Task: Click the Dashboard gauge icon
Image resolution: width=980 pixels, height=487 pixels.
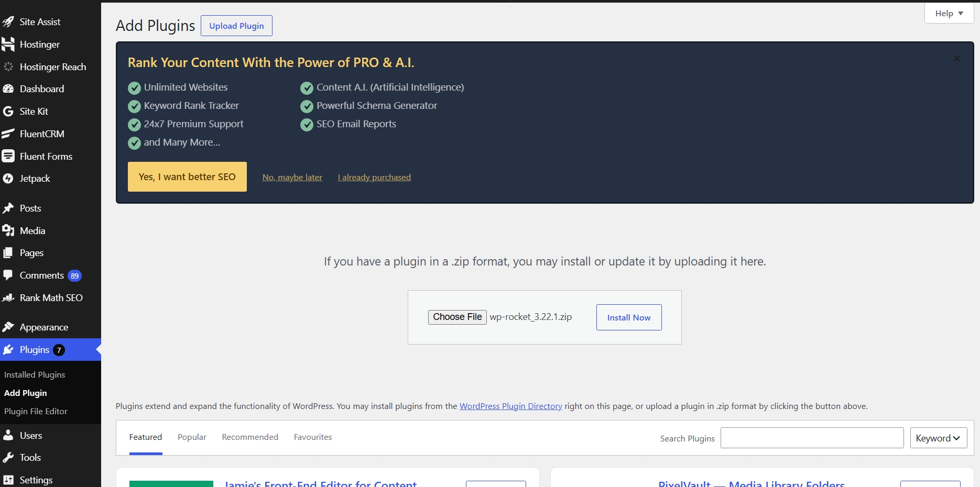Action: tap(8, 89)
